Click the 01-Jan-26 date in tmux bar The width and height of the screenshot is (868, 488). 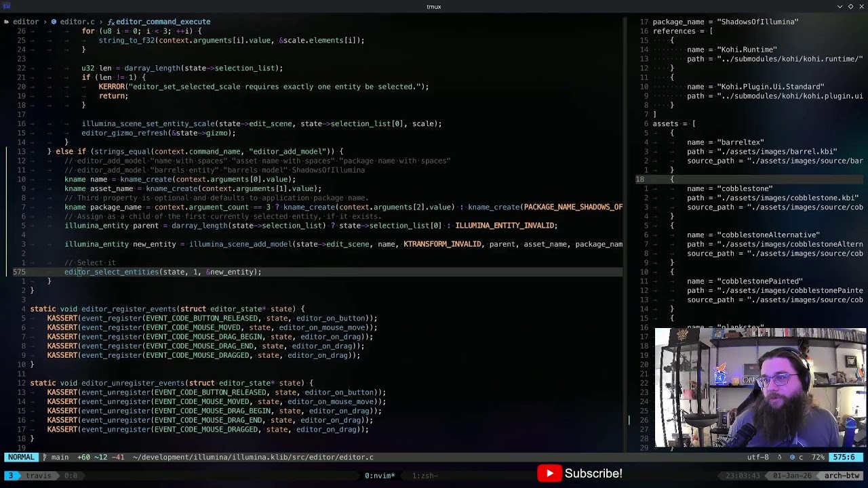[x=791, y=476]
